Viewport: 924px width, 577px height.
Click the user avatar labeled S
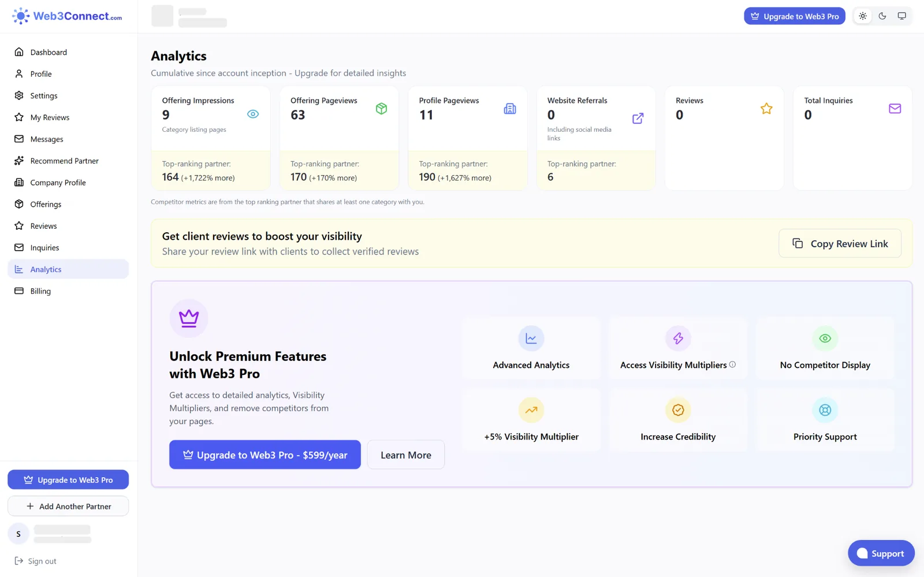pos(18,534)
